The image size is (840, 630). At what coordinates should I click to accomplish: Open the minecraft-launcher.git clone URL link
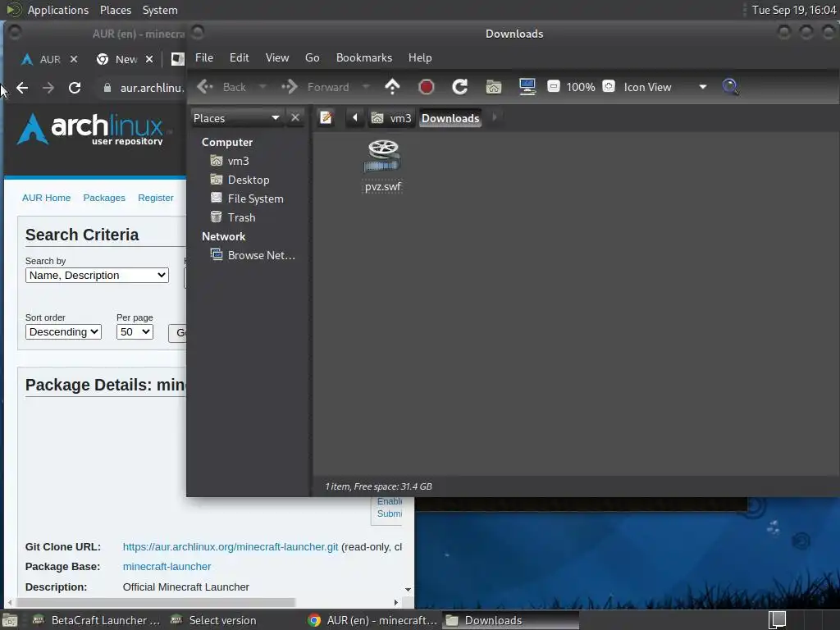tap(231, 547)
